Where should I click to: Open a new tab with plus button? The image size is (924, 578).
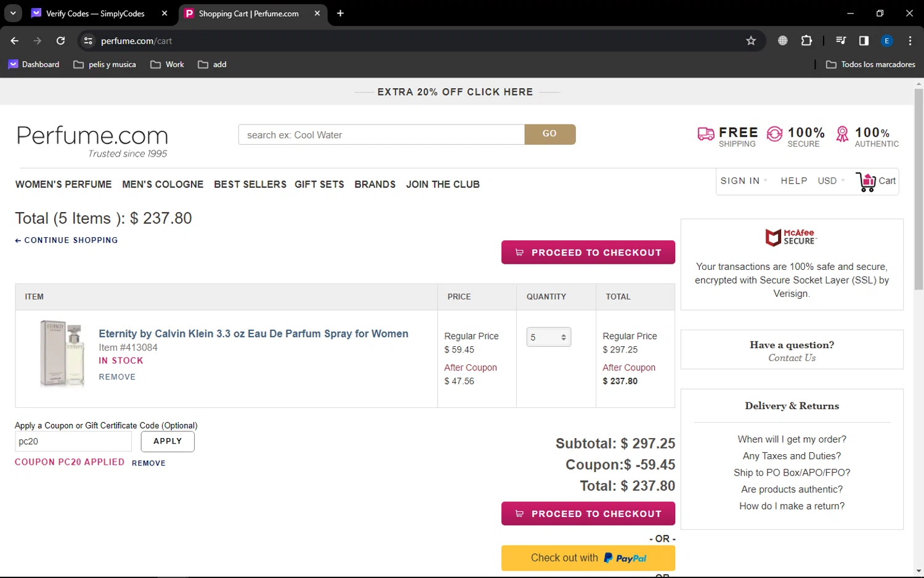[340, 13]
